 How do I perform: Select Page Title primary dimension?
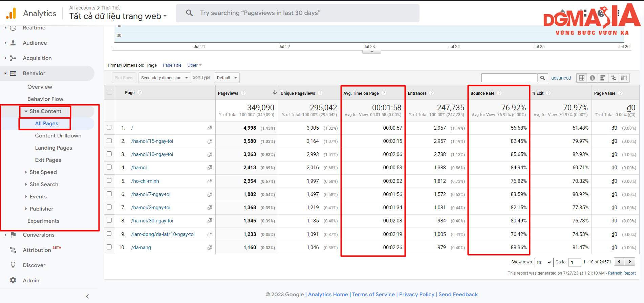click(x=172, y=65)
